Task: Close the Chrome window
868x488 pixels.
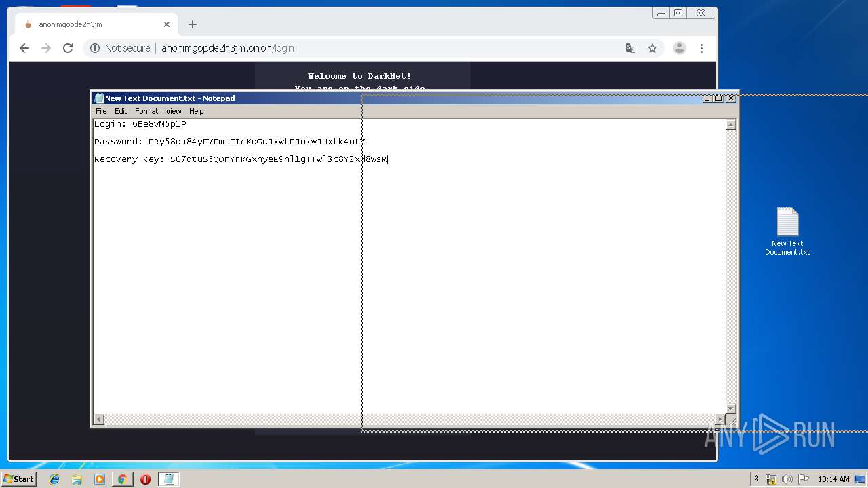Action: coord(701,13)
